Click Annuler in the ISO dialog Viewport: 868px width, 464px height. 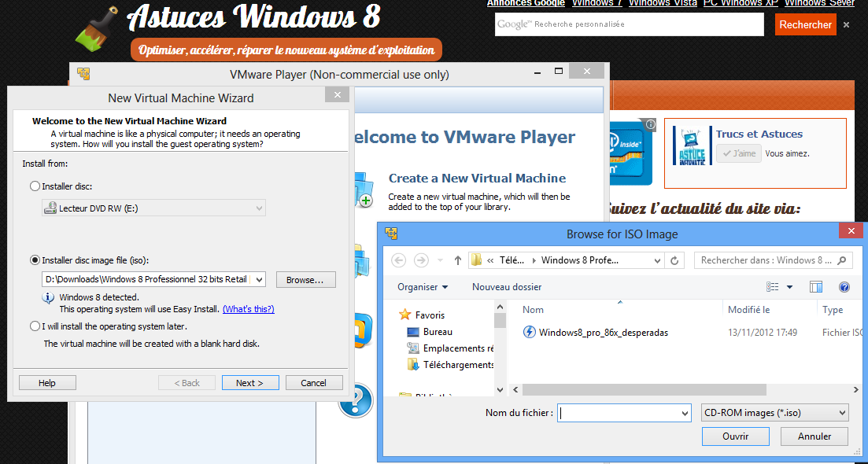click(x=814, y=436)
